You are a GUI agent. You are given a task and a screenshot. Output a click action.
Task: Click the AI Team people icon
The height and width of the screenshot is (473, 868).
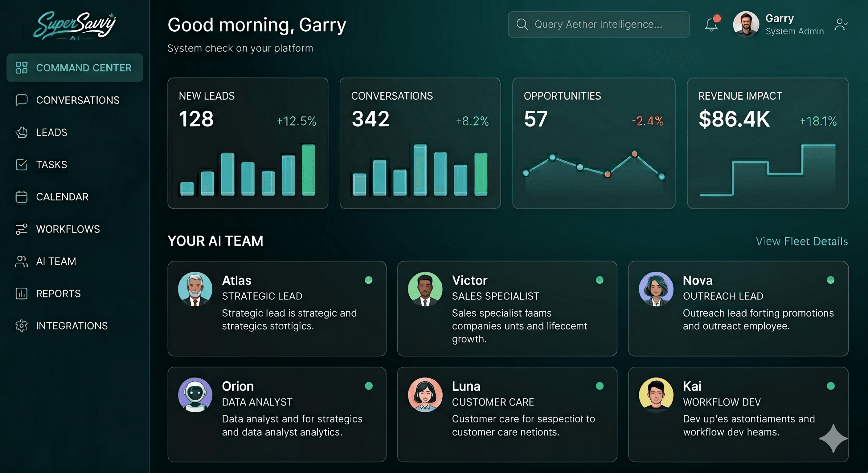21,261
